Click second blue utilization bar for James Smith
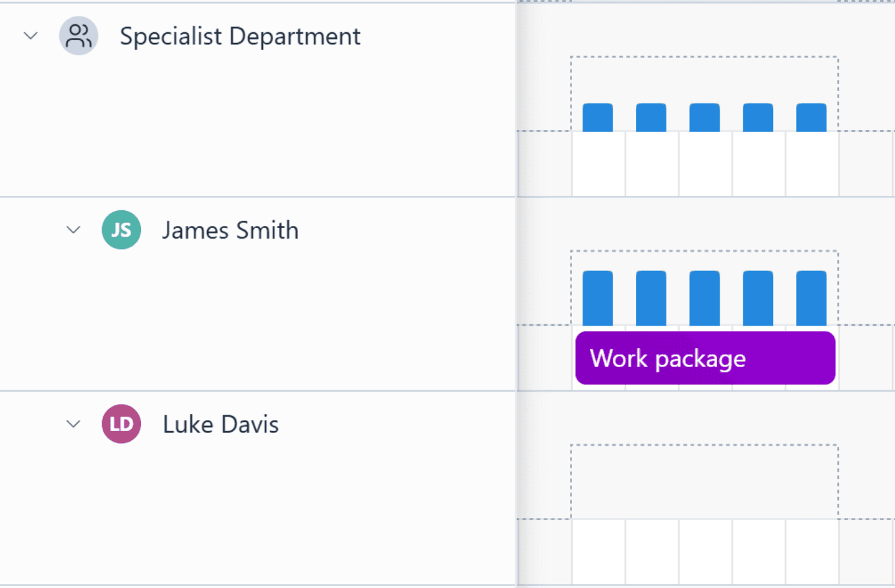 click(x=651, y=298)
